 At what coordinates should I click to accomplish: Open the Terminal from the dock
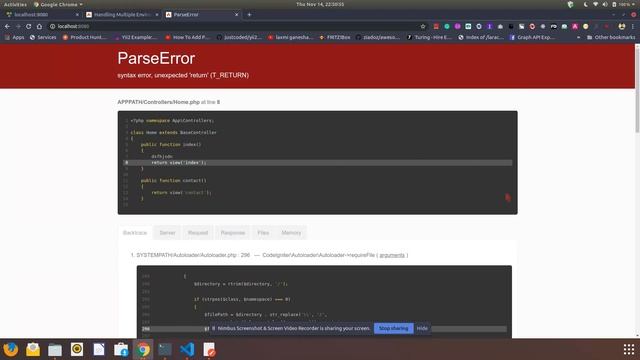[165, 349]
